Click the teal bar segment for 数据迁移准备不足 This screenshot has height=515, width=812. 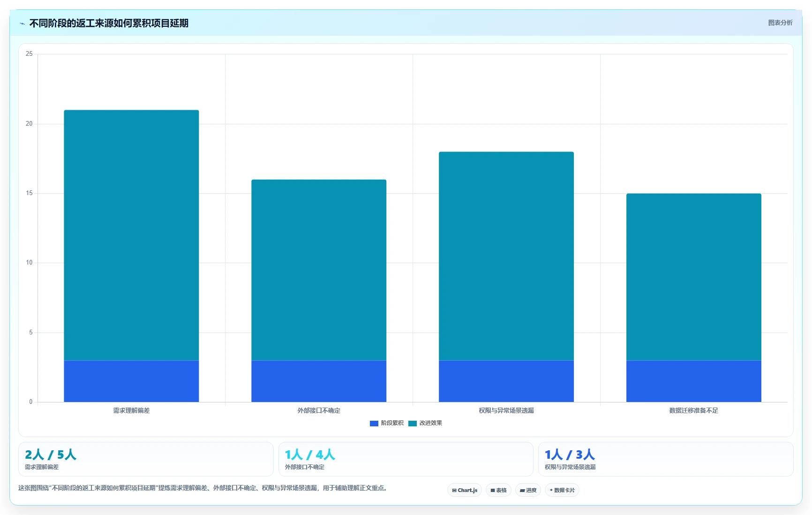point(694,277)
